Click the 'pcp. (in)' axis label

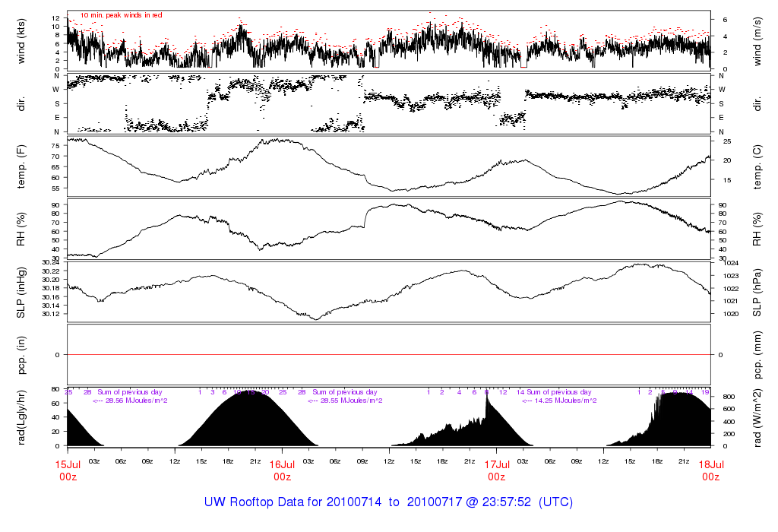[x=21, y=355]
